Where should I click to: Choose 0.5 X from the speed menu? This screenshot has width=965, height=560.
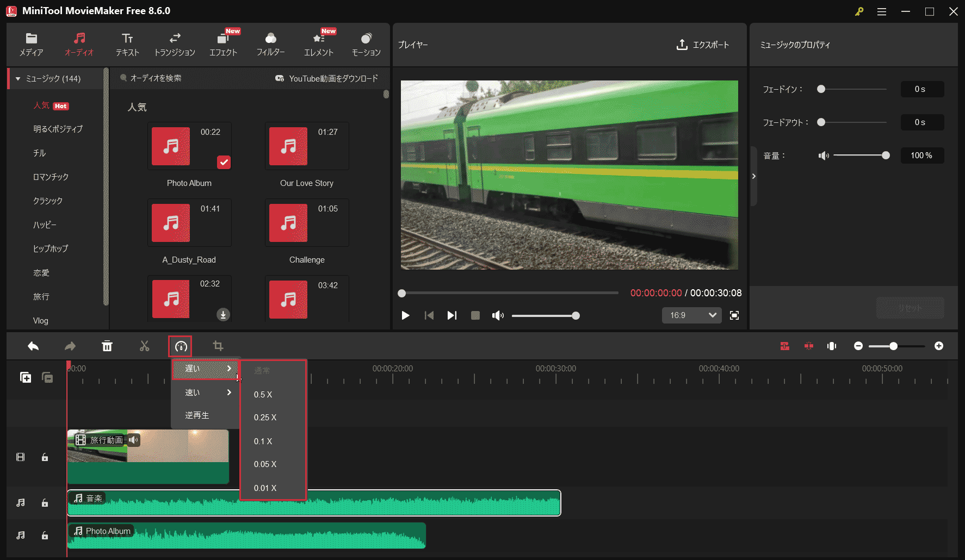[x=263, y=394]
